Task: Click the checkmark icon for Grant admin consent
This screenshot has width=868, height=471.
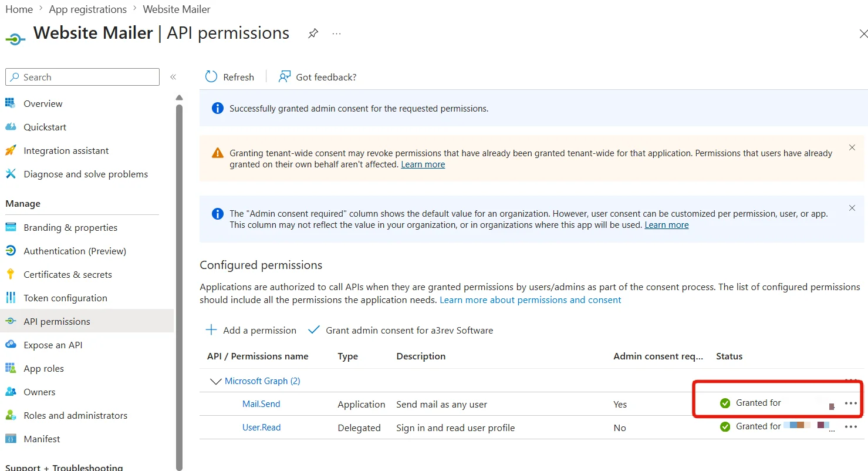Action: pos(314,330)
